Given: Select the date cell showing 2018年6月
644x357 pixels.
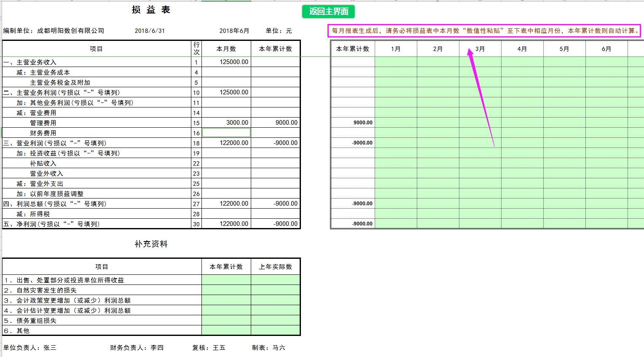Looking at the screenshot, I should pyautogui.click(x=233, y=30).
